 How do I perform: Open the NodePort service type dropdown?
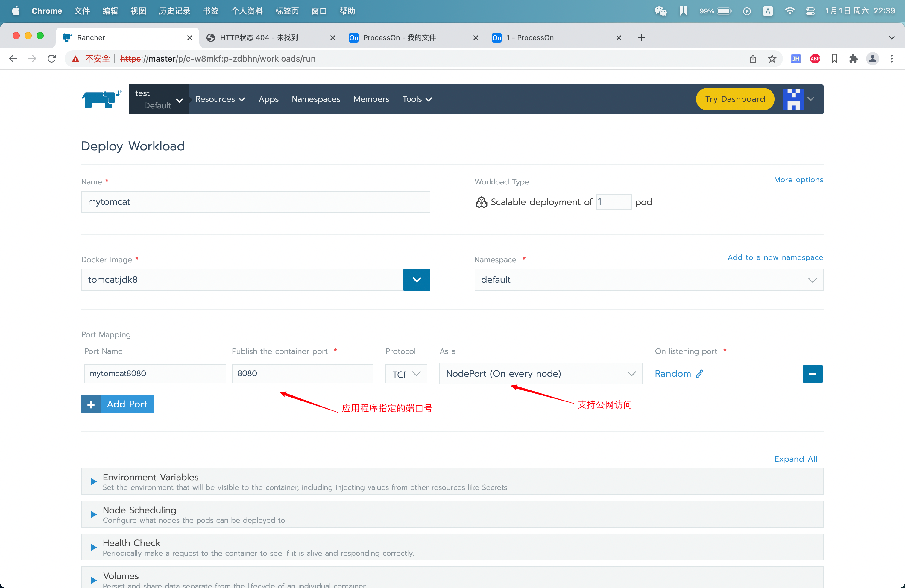coord(540,374)
